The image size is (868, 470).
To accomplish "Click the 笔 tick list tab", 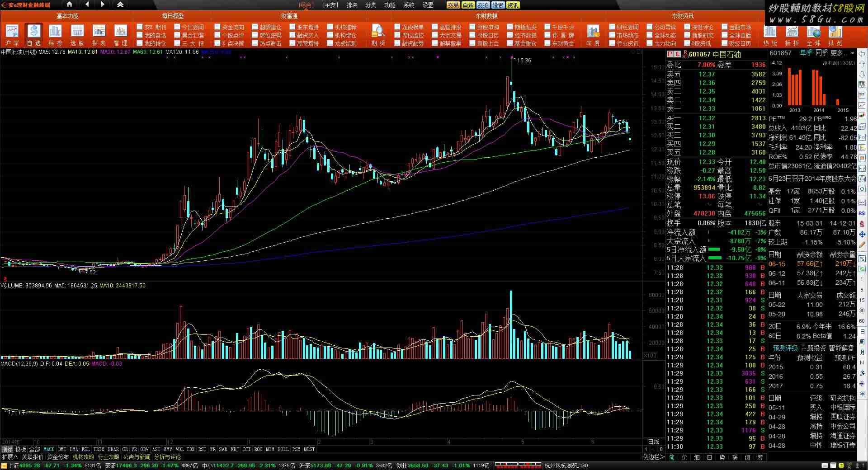I will click(x=671, y=457).
